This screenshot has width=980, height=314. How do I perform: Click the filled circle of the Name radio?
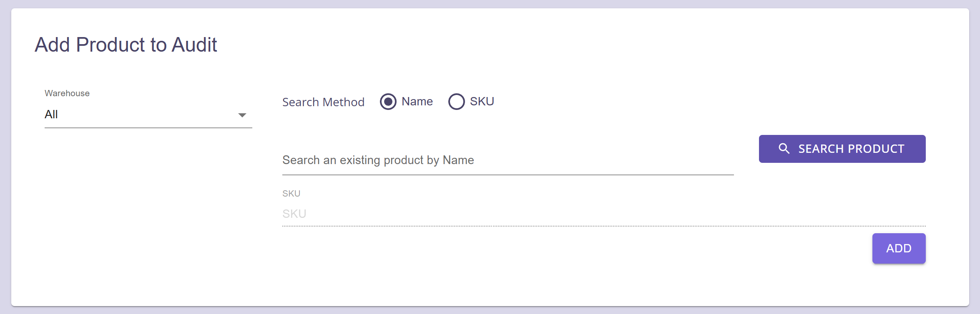[x=388, y=102]
